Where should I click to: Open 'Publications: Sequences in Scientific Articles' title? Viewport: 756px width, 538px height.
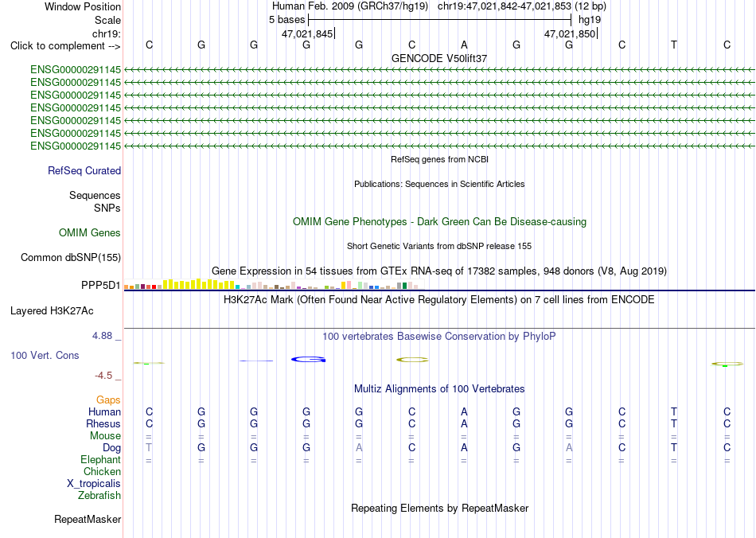coord(439,184)
